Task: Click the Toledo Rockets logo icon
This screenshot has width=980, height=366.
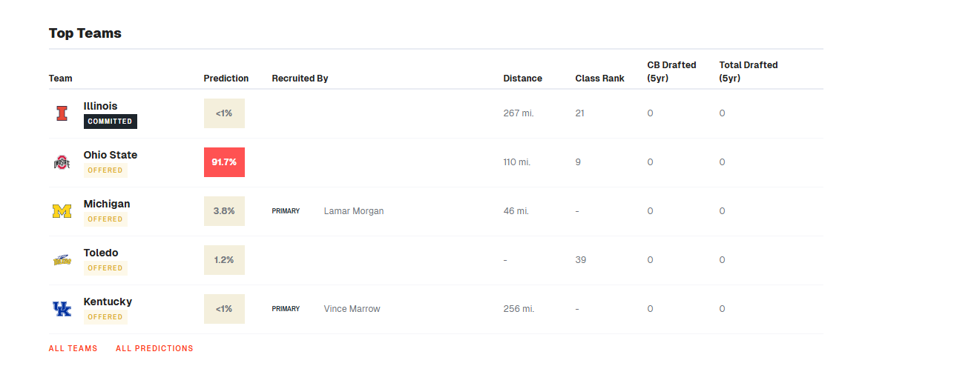Action: coord(62,260)
